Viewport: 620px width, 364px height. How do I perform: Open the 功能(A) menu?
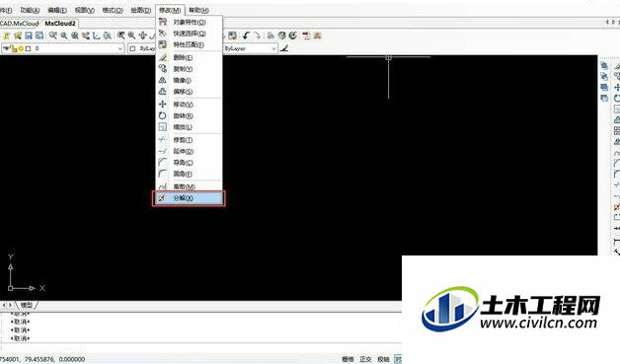(x=30, y=10)
